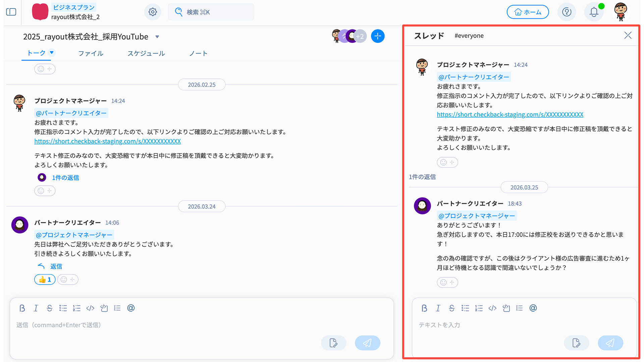Toggle the left sidebar panel icon

[11, 12]
